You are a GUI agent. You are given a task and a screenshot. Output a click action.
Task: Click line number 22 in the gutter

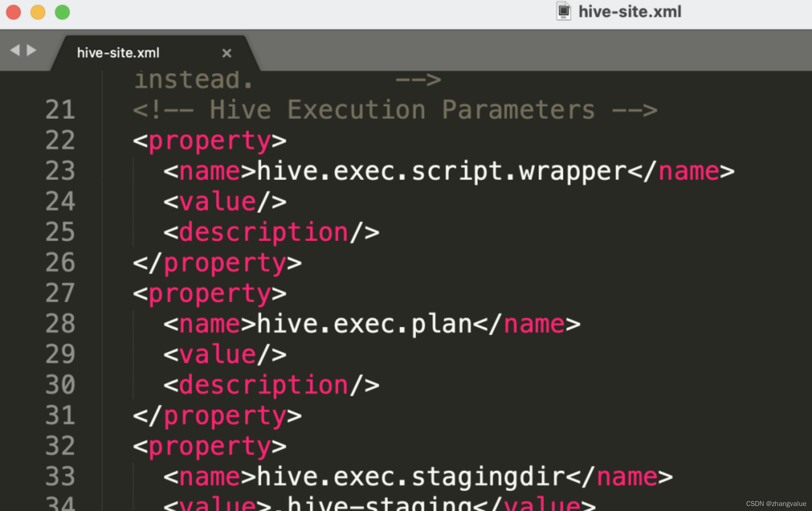60,141
